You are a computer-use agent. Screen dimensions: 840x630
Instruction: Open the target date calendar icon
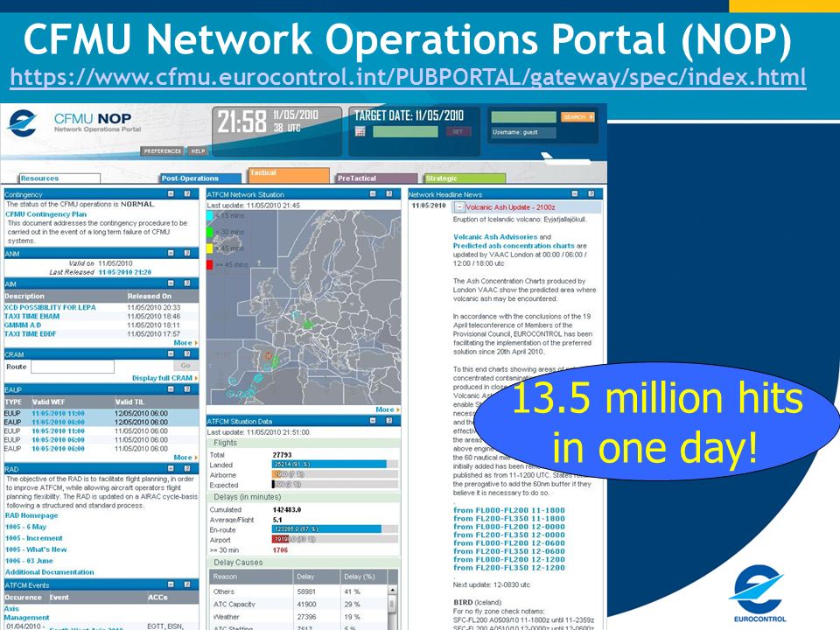(x=360, y=131)
